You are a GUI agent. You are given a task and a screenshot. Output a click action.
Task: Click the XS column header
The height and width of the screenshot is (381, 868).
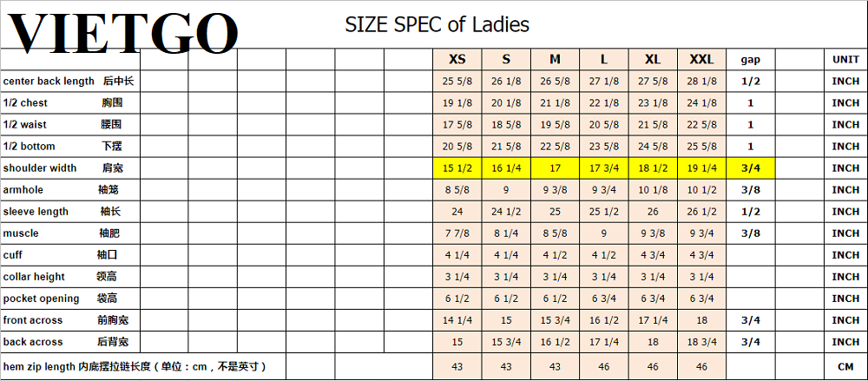[457, 59]
